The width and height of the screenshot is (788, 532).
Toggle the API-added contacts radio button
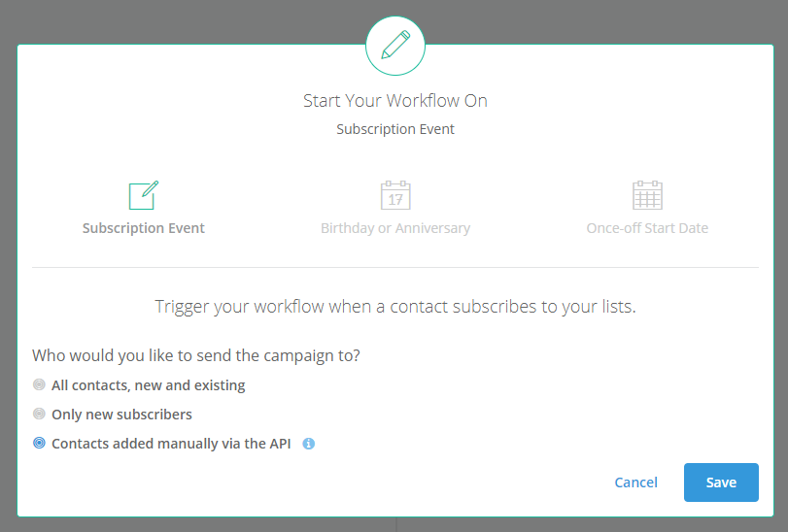click(x=39, y=444)
